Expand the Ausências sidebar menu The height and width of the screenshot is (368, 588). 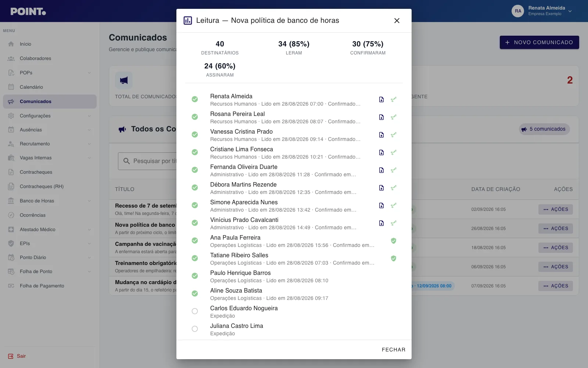coord(50,130)
